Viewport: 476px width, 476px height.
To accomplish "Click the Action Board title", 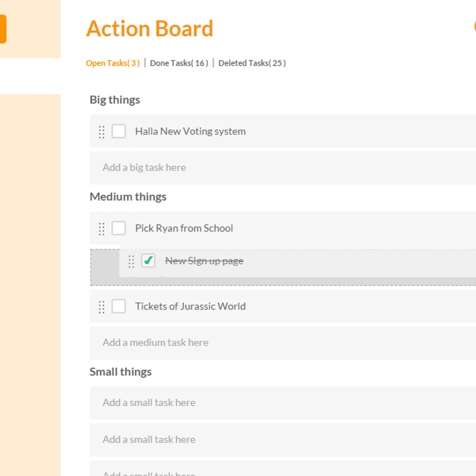I will pyautogui.click(x=150, y=29).
